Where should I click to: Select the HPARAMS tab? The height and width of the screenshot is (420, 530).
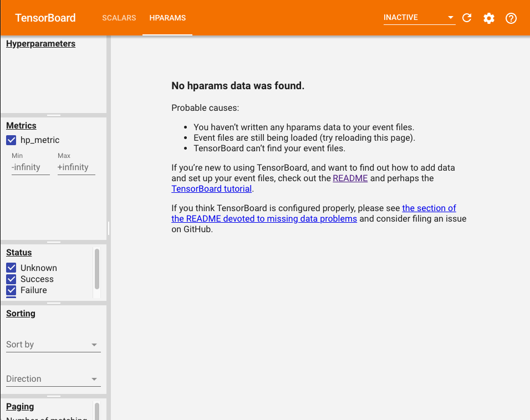(167, 18)
